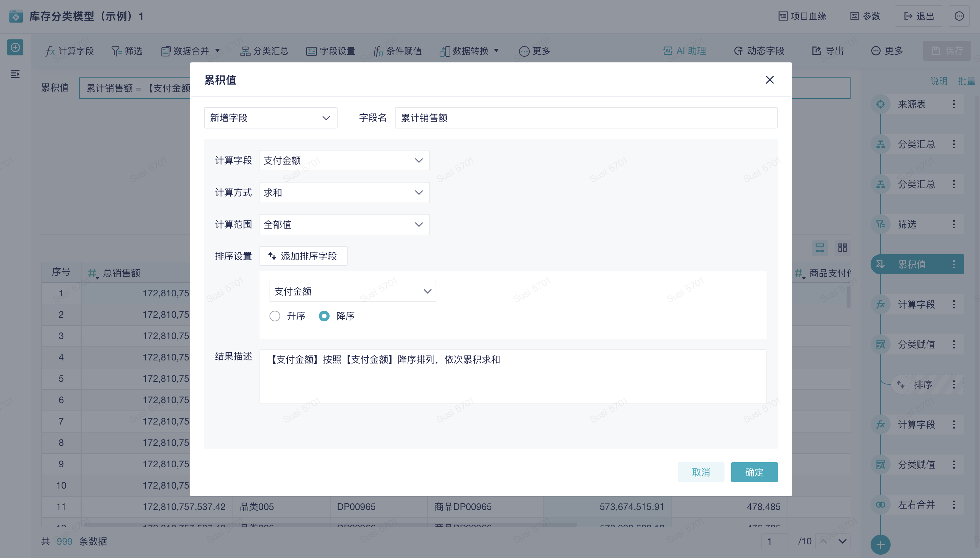This screenshot has height=558, width=980.
Task: Open the 新增字段 dropdown
Action: (271, 118)
